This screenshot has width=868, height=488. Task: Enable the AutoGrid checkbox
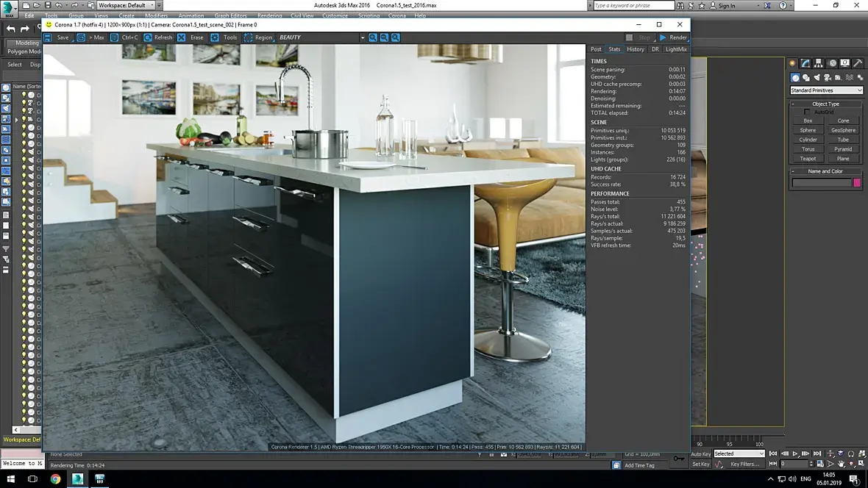(807, 112)
